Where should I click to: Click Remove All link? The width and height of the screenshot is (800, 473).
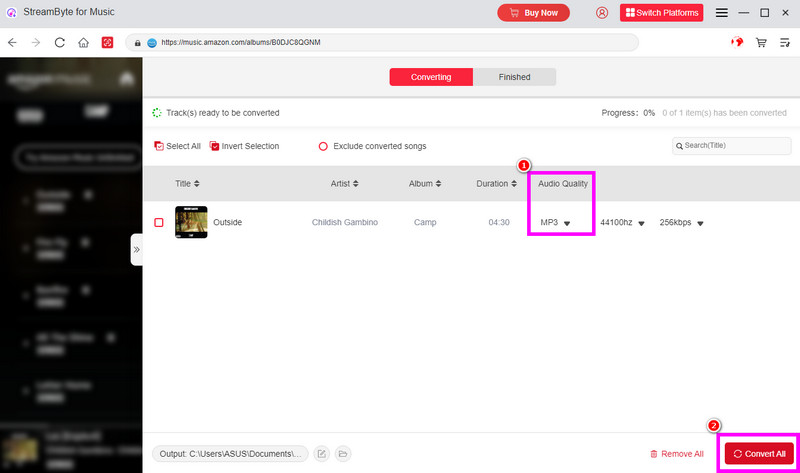tap(677, 454)
